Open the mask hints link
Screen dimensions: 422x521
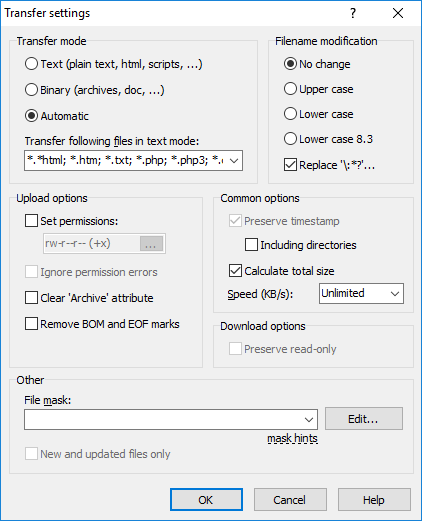(292, 438)
